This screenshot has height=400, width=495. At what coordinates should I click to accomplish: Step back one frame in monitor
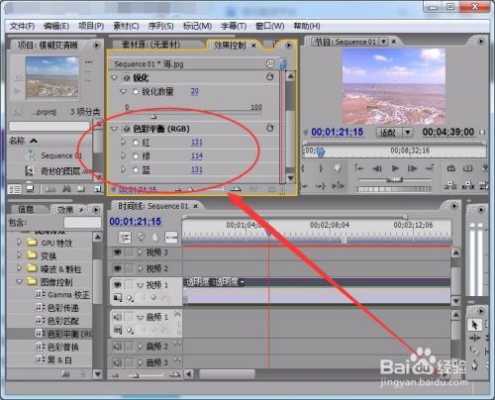pyautogui.click(x=377, y=168)
